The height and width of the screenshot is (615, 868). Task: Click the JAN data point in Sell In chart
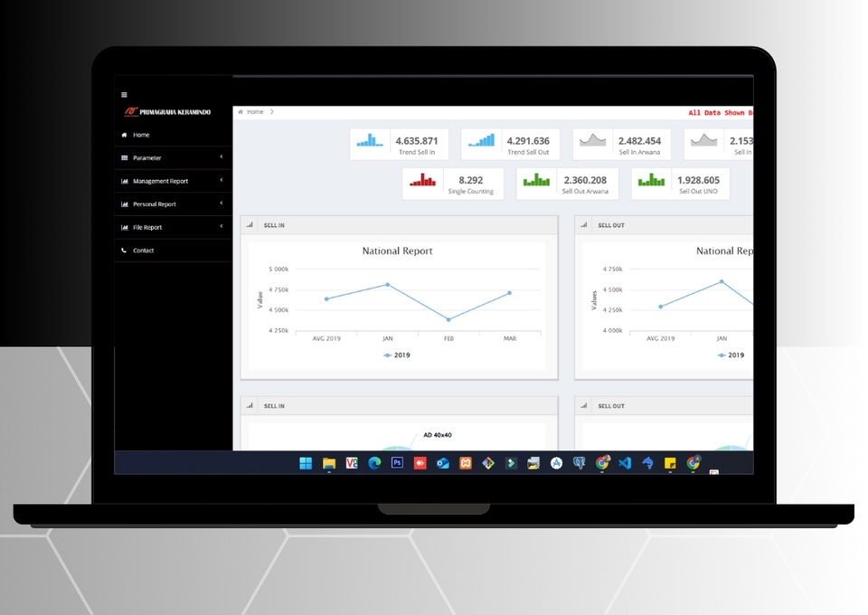coord(388,285)
